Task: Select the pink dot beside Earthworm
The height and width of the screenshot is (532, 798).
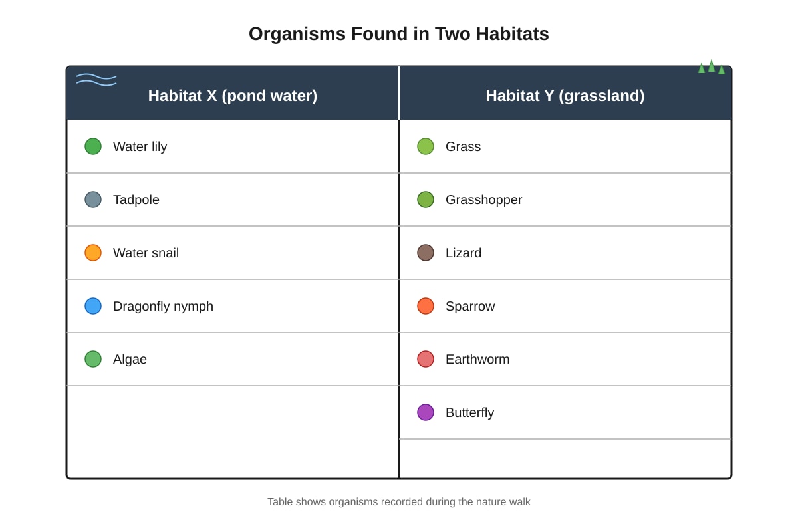Action: (x=426, y=359)
